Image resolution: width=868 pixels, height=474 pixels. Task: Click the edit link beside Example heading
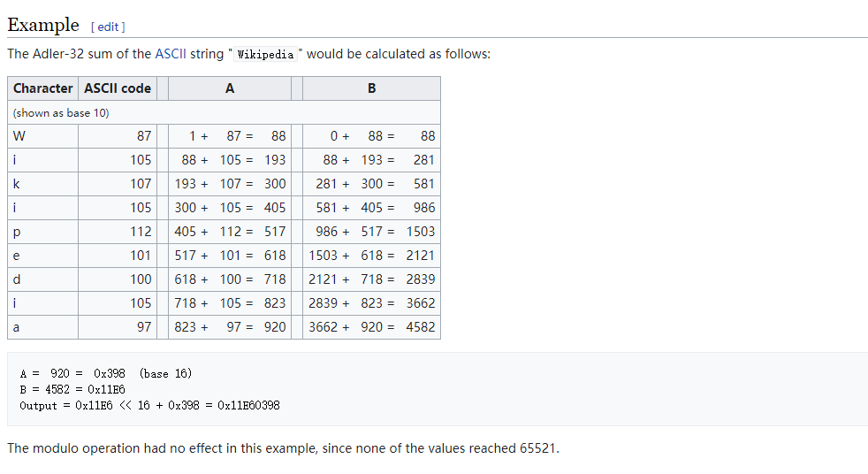[108, 27]
